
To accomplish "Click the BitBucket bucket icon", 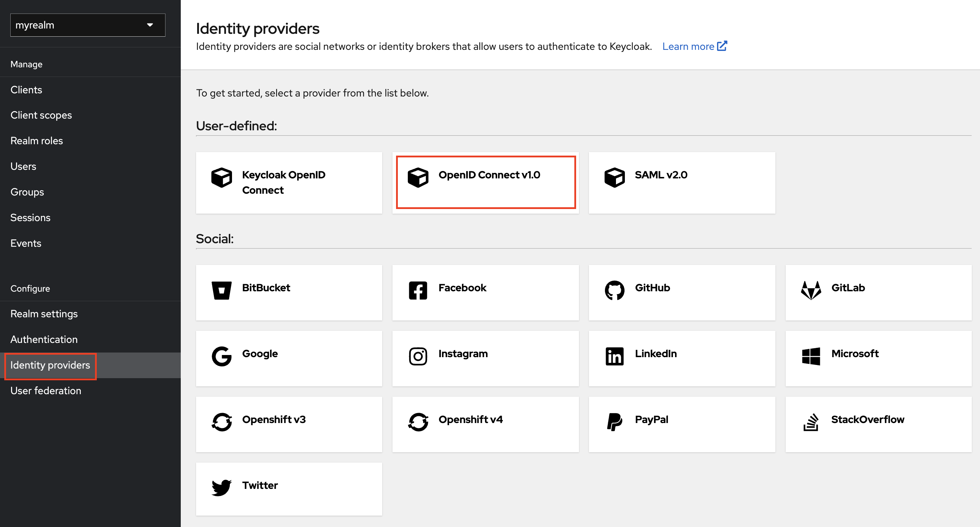I will [221, 291].
